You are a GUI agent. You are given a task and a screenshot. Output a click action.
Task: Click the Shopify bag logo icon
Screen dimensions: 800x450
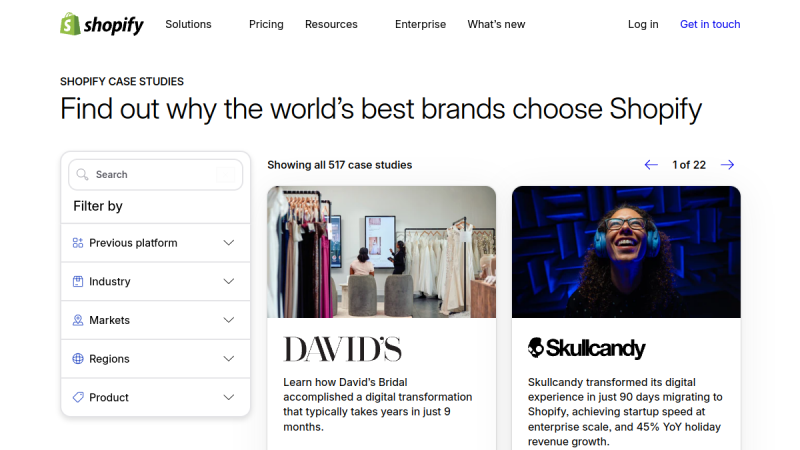tap(70, 24)
